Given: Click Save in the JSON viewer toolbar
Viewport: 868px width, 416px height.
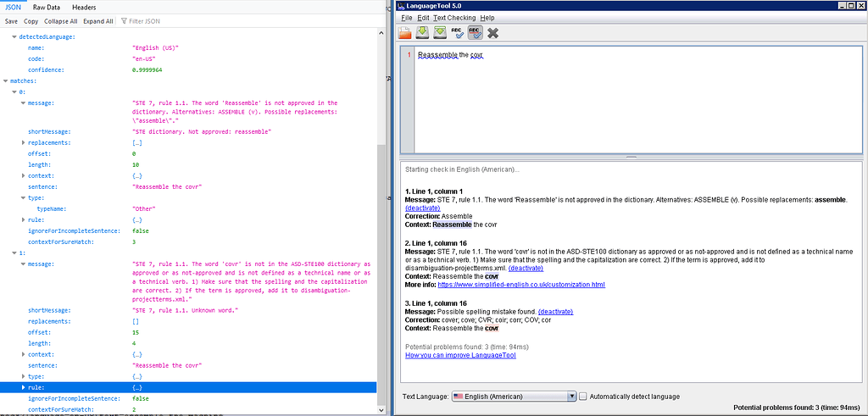Looking at the screenshot, I should point(11,21).
